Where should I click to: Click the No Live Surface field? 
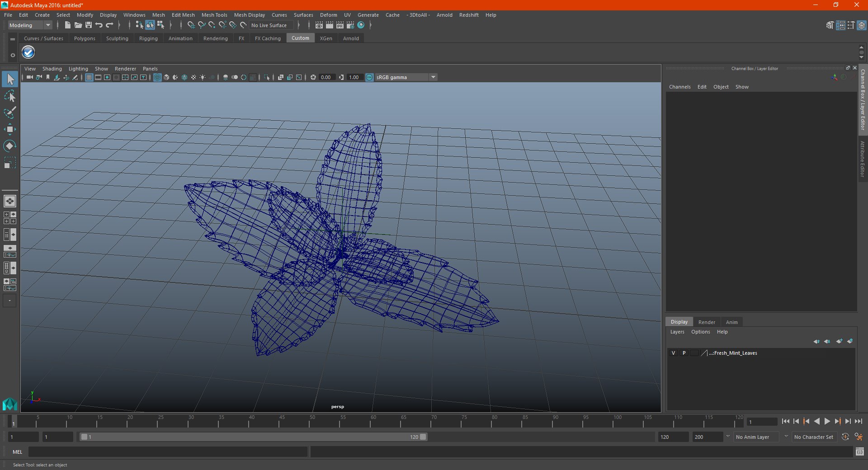tap(271, 25)
